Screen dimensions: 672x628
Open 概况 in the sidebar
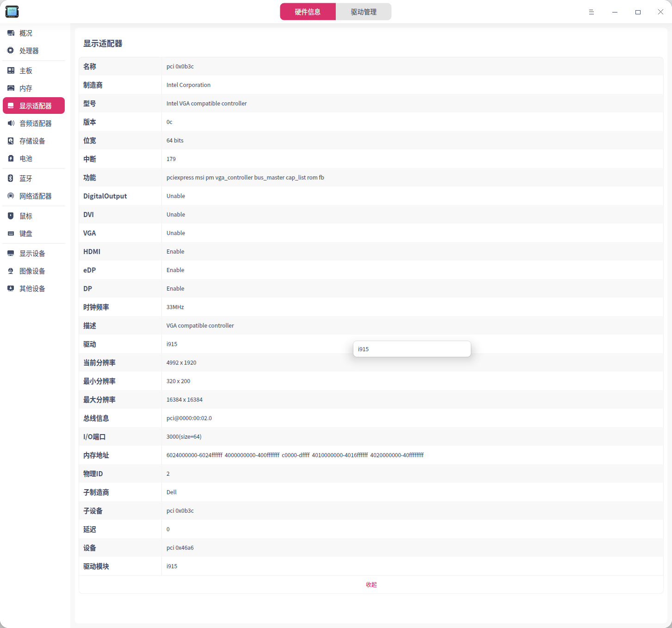click(x=34, y=33)
